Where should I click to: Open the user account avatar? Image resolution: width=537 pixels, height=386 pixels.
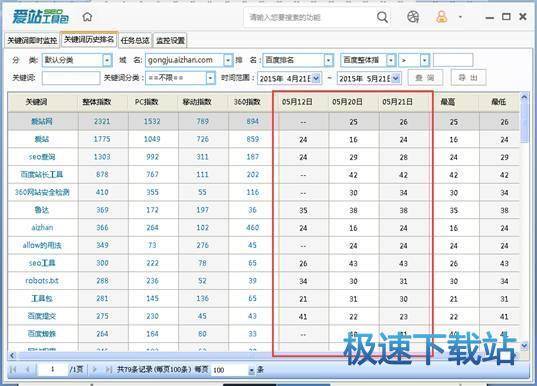coord(441,16)
